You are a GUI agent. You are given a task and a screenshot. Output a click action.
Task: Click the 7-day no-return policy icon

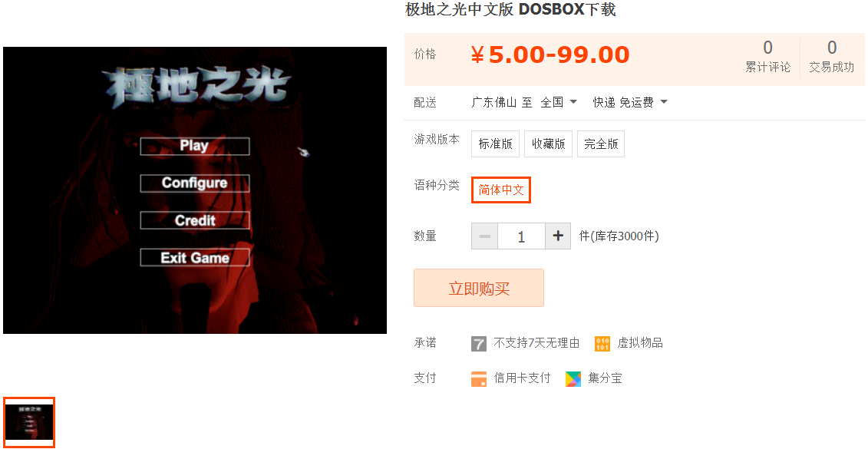pos(479,344)
